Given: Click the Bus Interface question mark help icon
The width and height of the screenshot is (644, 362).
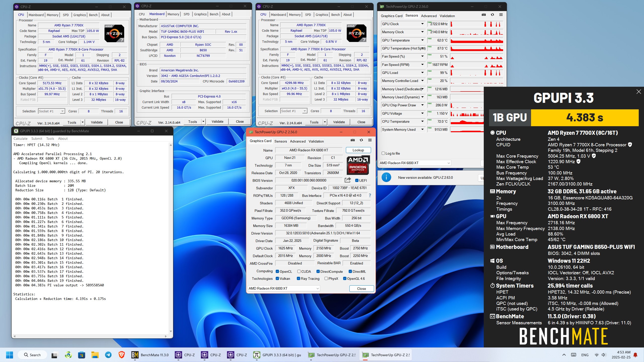Looking at the screenshot, I should (x=370, y=195).
